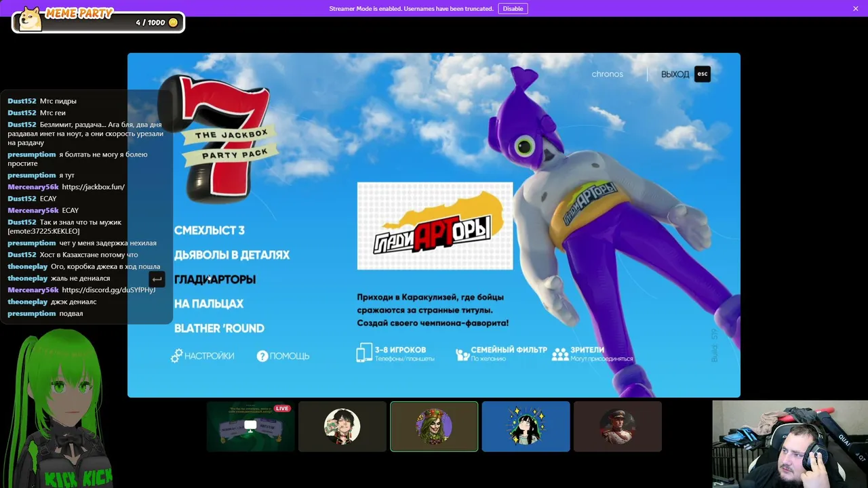
Task: Select СМЕХЛЫСТ 3 in the game menu
Action: click(x=210, y=230)
